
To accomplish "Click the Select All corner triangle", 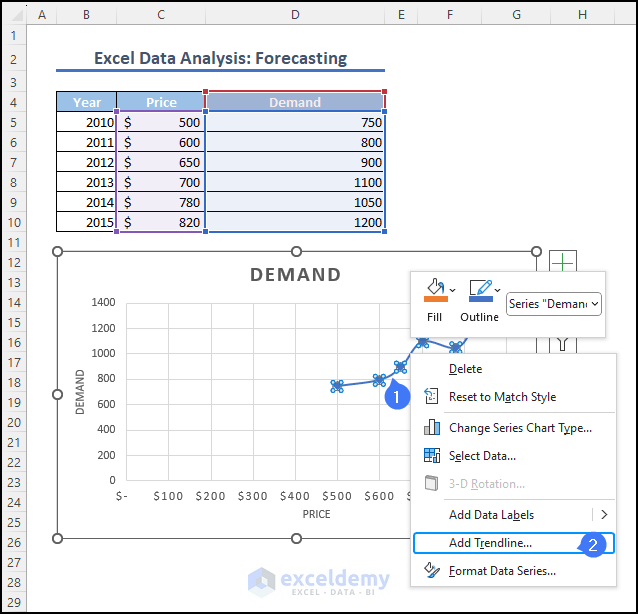I will coord(16,15).
